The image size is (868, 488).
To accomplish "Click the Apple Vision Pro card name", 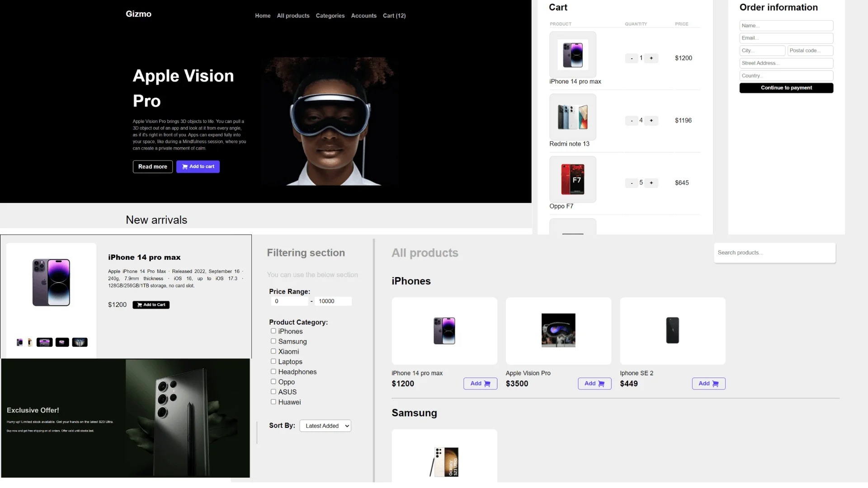I will (x=528, y=373).
